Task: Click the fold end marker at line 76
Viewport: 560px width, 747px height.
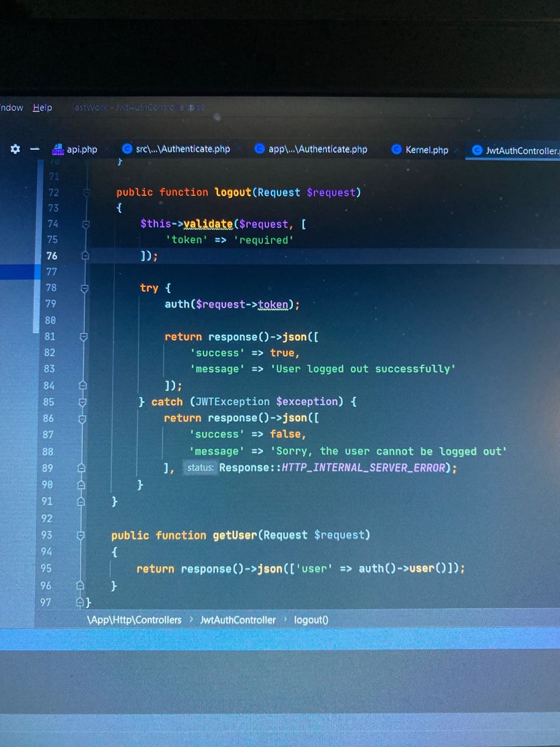Action: coord(85,256)
